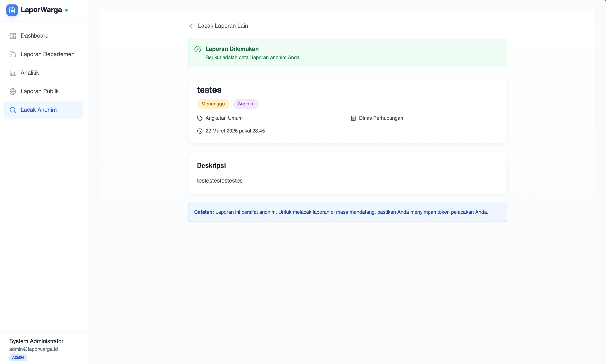Click the ADMIN role badge
The image size is (606, 364).
coord(18,357)
